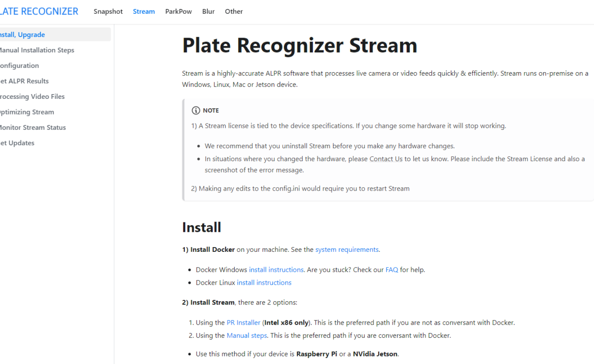Select the Stream tab in navbar
This screenshot has width=594, height=364.
click(x=144, y=11)
